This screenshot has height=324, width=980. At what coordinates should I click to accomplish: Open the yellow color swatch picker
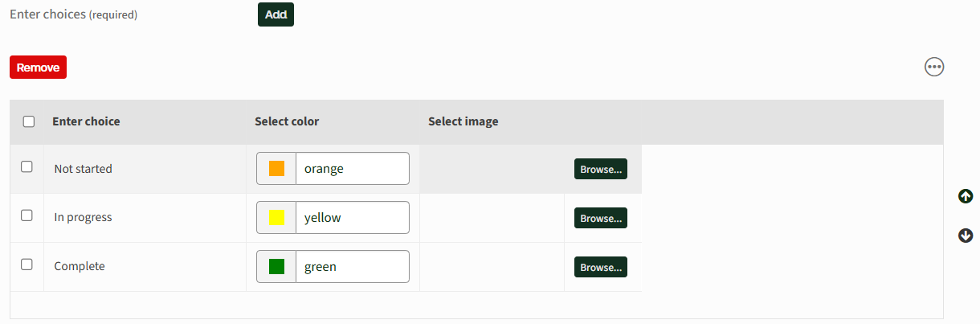click(276, 218)
